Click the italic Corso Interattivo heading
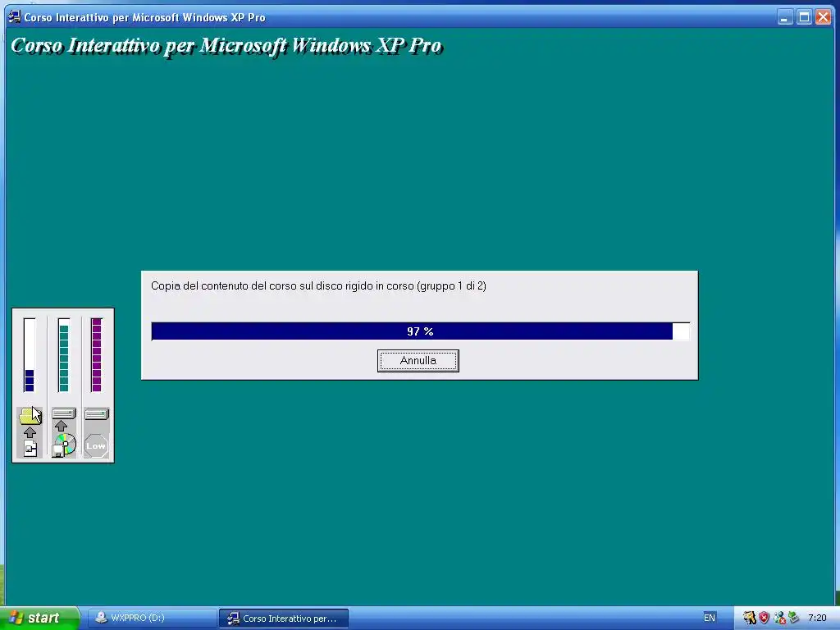This screenshot has width=840, height=630. coord(226,46)
